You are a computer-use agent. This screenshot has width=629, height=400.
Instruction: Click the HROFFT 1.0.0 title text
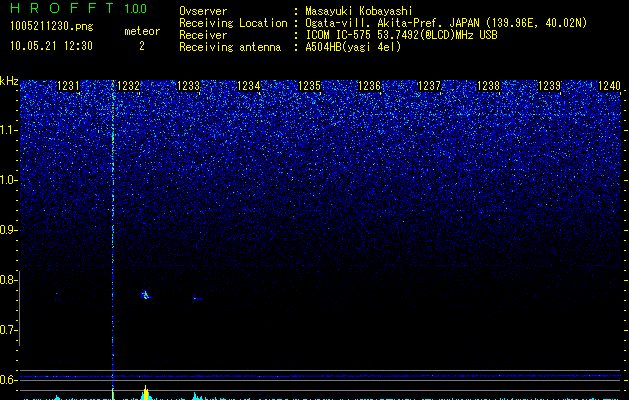(78, 8)
